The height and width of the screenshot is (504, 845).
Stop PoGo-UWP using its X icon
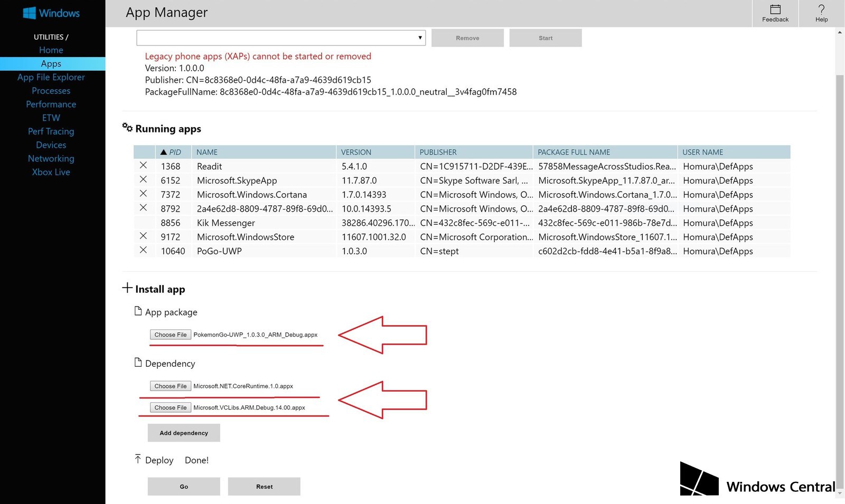(143, 251)
